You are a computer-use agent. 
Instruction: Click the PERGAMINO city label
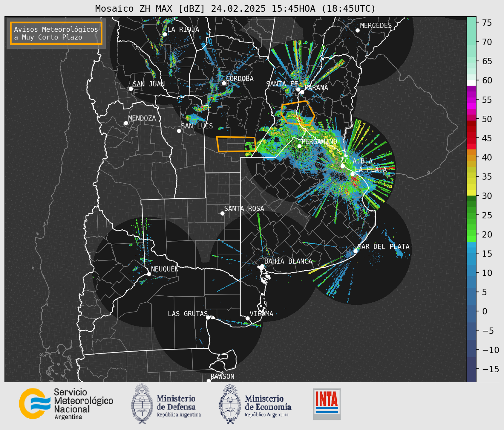pyautogui.click(x=319, y=141)
